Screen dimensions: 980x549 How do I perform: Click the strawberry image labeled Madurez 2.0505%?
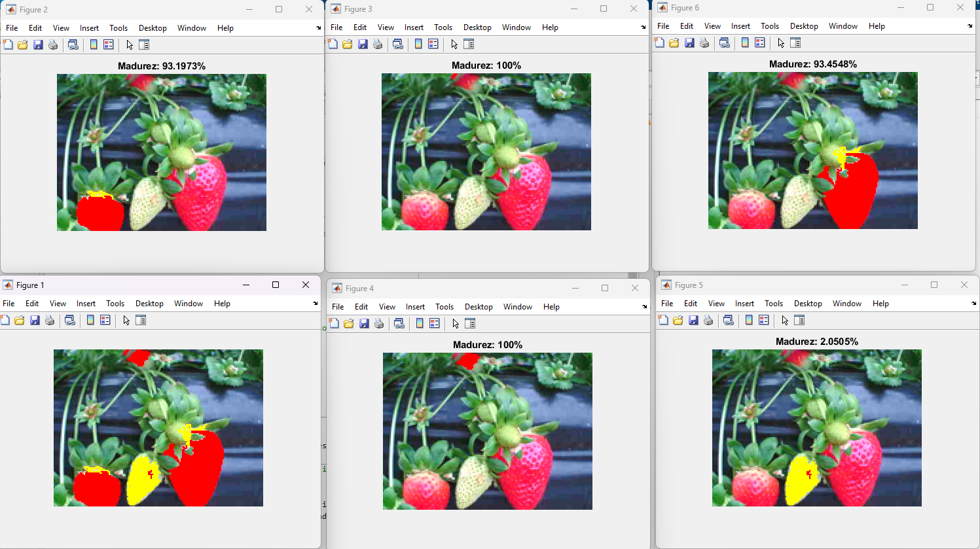817,430
